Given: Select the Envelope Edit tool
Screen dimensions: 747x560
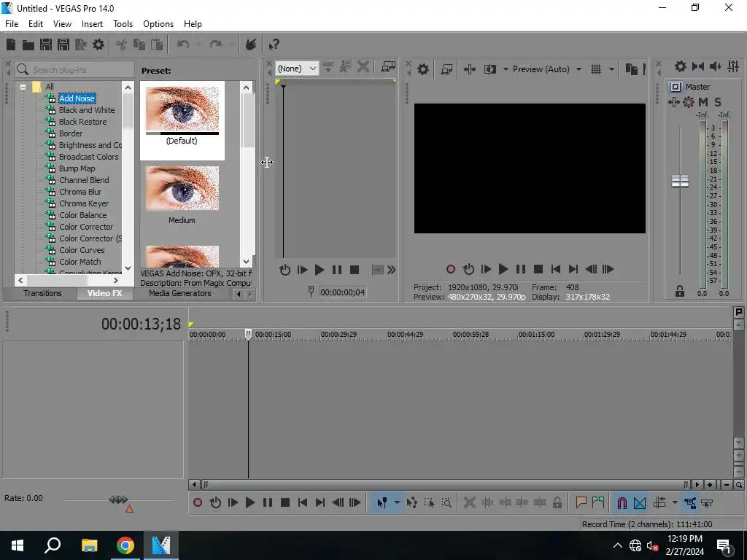Looking at the screenshot, I should (x=412, y=503).
